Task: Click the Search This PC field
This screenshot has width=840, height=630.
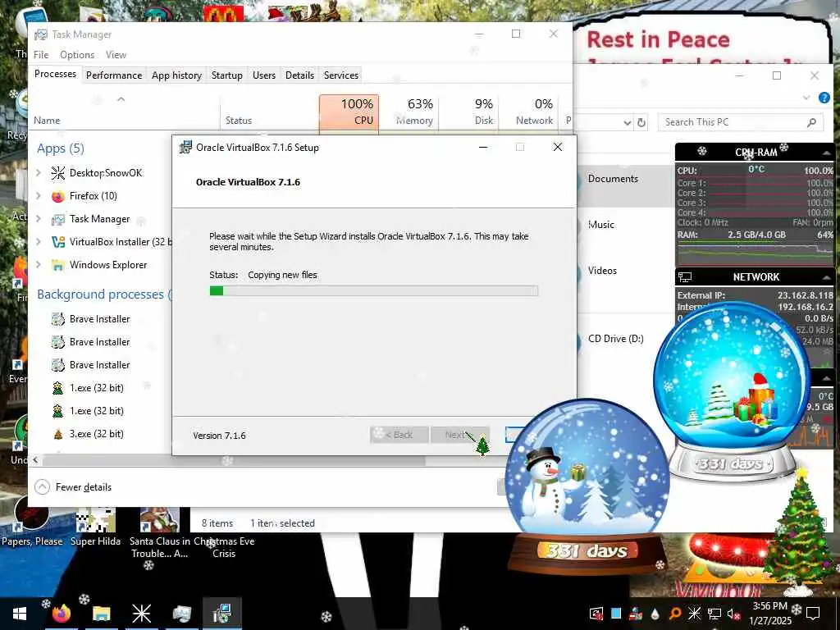Action: pos(740,122)
